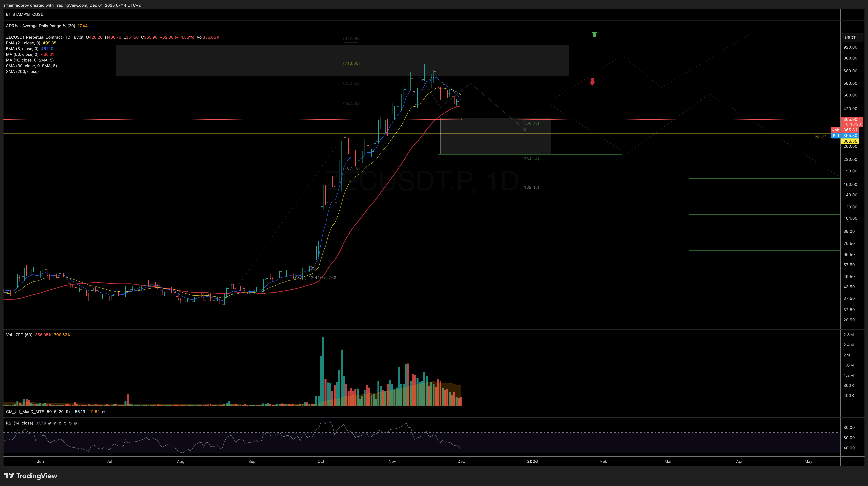This screenshot has height=486, width=868.
Task: Click the Vol356.05K value in the contract legend
Action: (x=208, y=37)
